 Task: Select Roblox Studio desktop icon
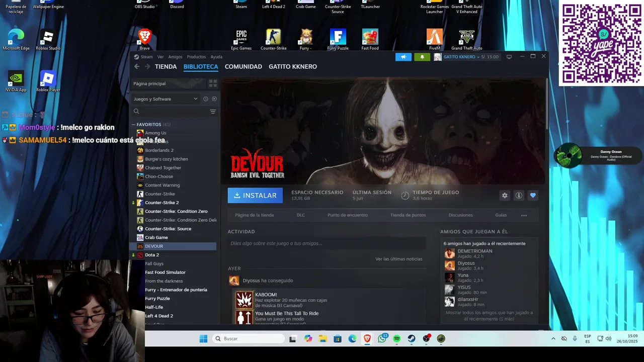48,39
